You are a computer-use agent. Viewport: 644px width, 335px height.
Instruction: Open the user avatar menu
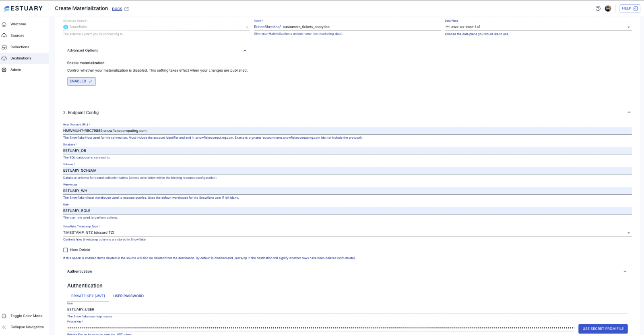[608, 8]
